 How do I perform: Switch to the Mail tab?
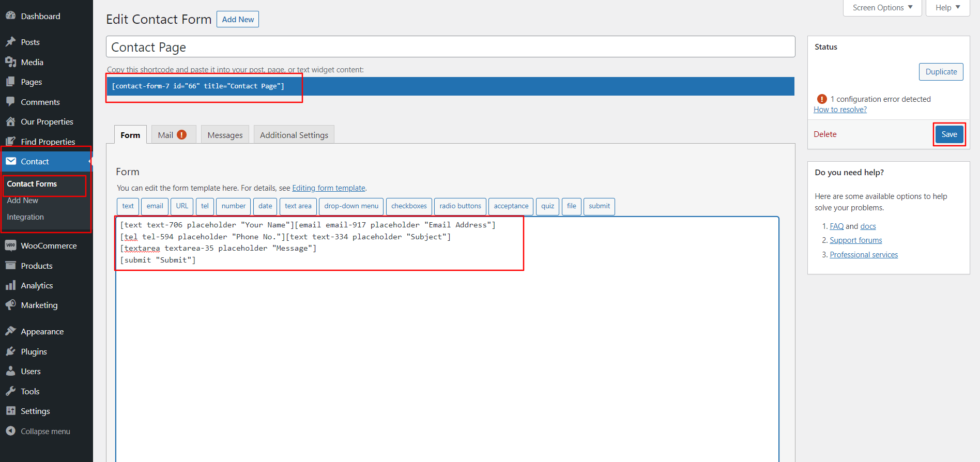pos(174,134)
